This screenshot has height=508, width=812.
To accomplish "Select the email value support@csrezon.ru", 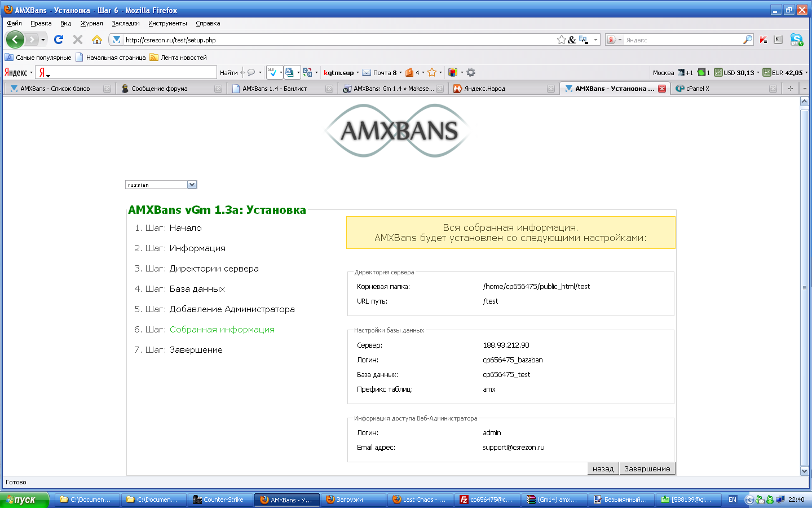I will 514,448.
